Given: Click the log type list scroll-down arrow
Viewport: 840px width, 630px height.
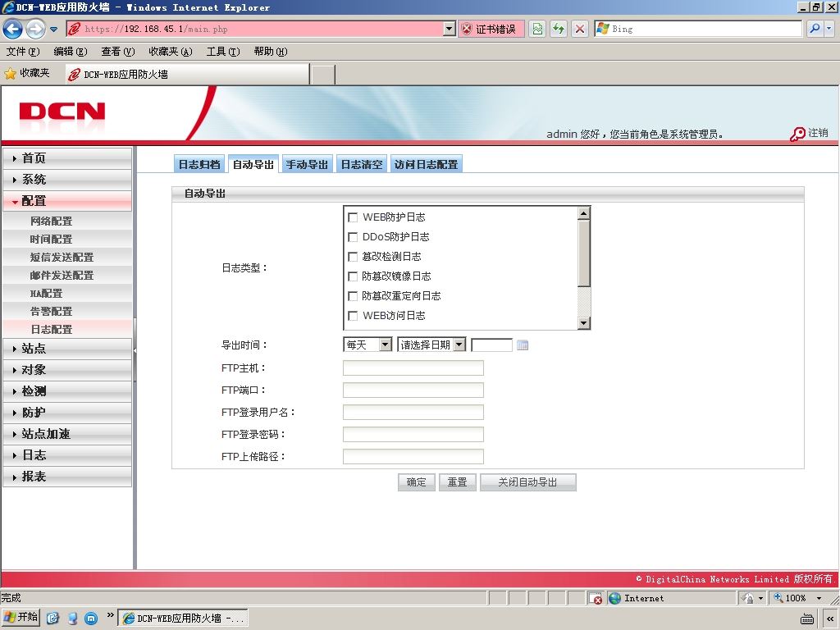Looking at the screenshot, I should [584, 322].
